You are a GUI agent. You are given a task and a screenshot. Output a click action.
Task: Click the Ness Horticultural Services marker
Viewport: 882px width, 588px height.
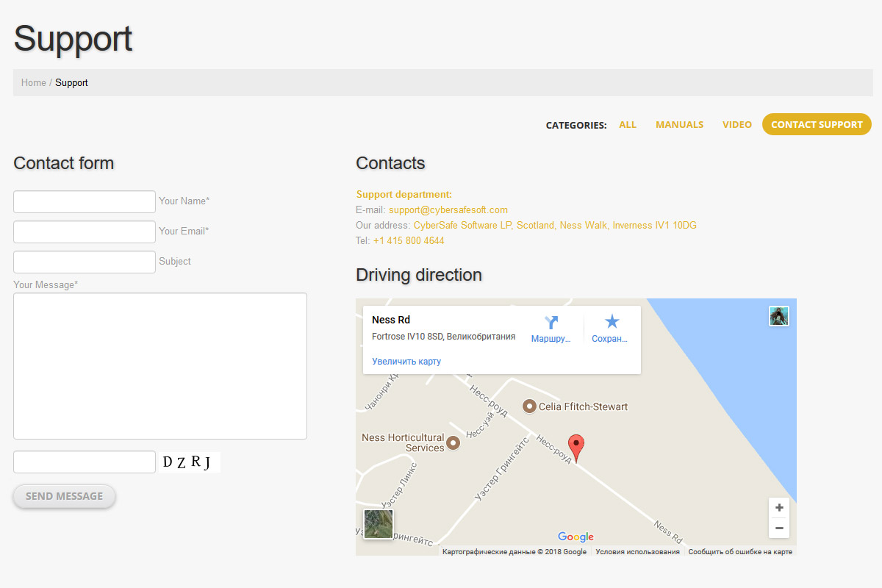pos(453,442)
